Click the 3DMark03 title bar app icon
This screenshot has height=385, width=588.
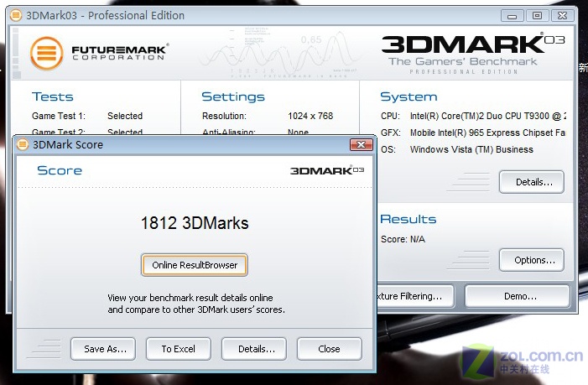pos(16,15)
